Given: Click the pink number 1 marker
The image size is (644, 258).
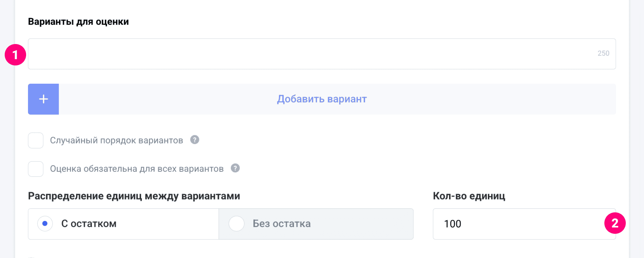Looking at the screenshot, I should (15, 55).
